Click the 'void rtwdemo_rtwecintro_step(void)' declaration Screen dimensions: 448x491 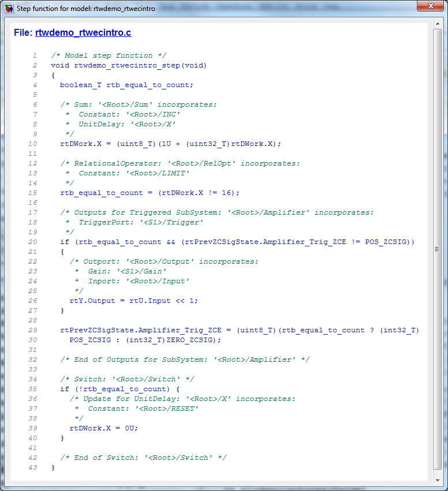(x=129, y=65)
